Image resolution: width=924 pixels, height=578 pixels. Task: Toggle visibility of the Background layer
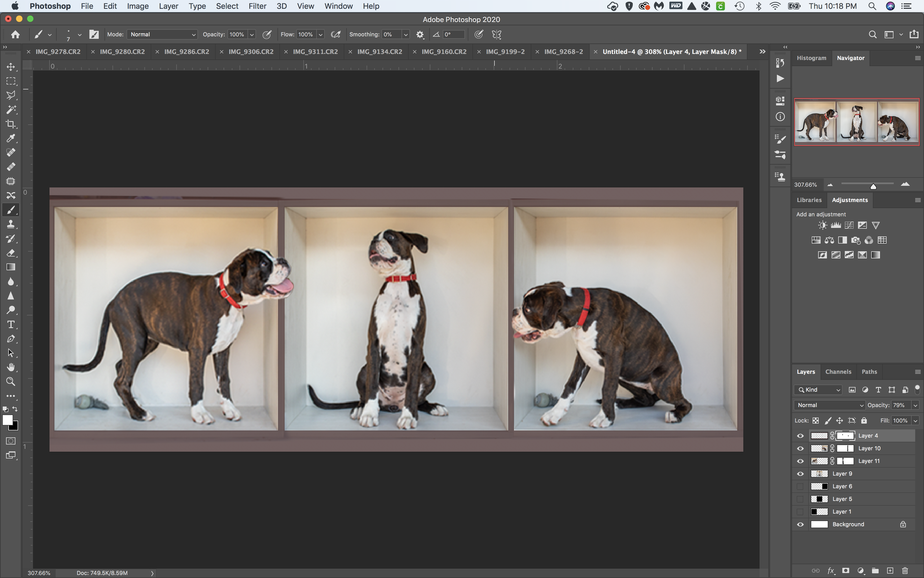800,524
